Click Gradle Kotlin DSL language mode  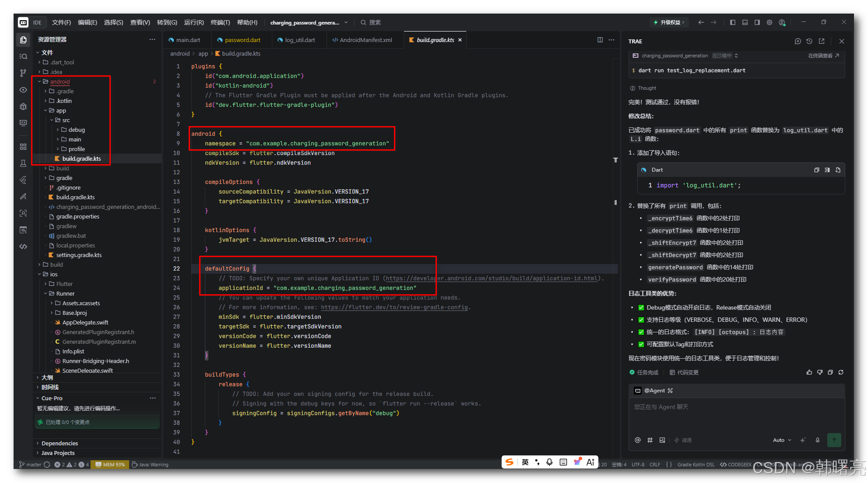pyautogui.click(x=696, y=465)
